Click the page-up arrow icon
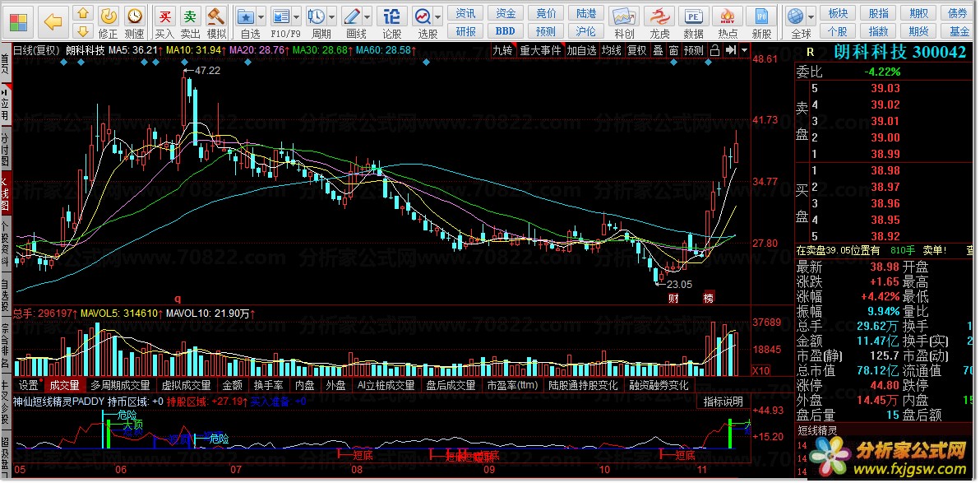Screen dimensions: 980x483 click(x=82, y=13)
